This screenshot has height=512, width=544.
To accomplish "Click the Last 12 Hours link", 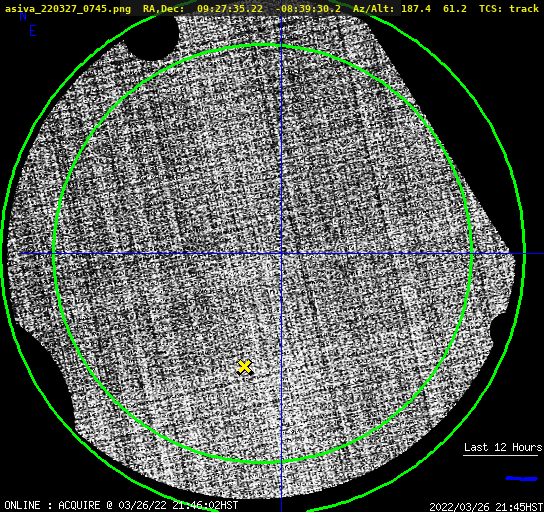I will point(503,447).
